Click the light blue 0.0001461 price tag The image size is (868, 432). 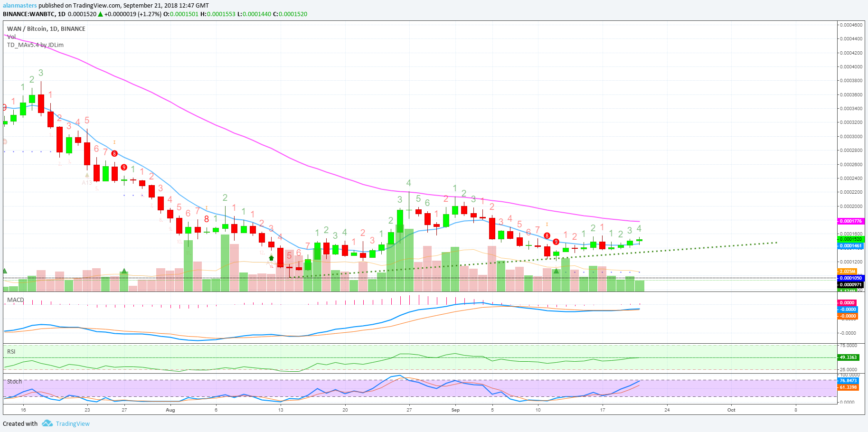coord(850,246)
